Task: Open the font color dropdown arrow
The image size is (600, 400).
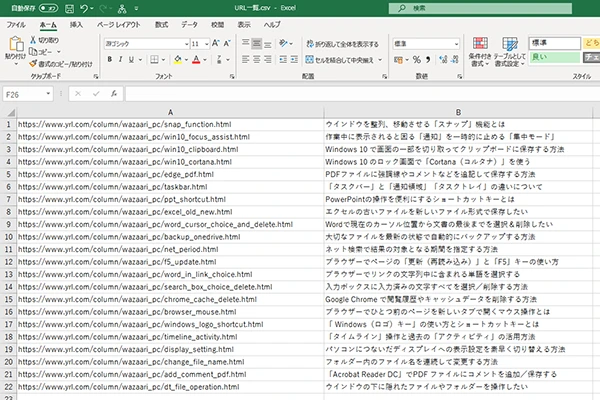Action: click(x=205, y=60)
